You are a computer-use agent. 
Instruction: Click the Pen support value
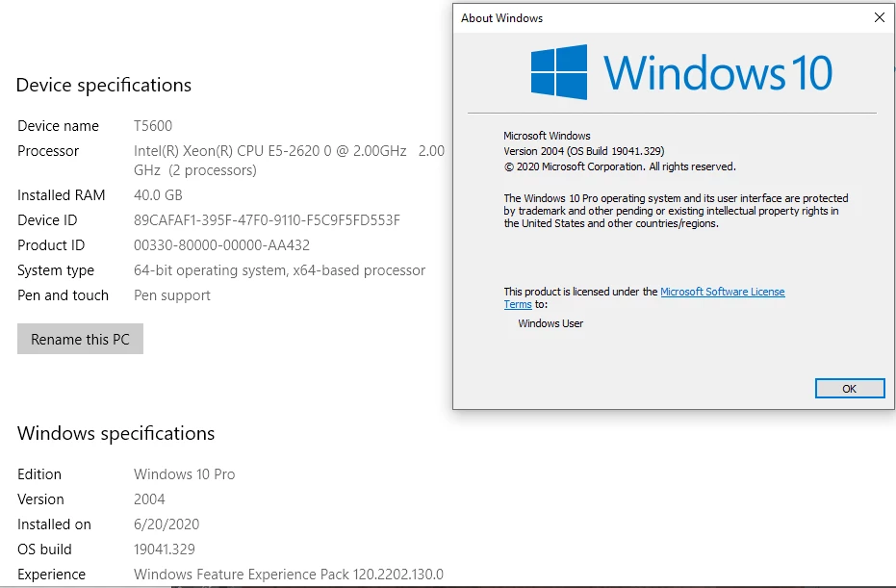[172, 295]
